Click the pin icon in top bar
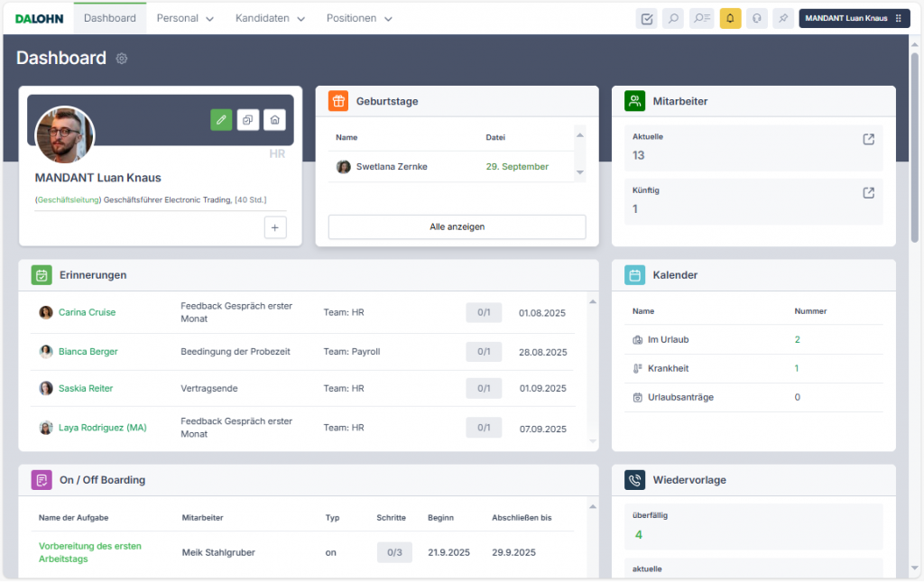Screen dimensions: 924x582 click(x=783, y=18)
